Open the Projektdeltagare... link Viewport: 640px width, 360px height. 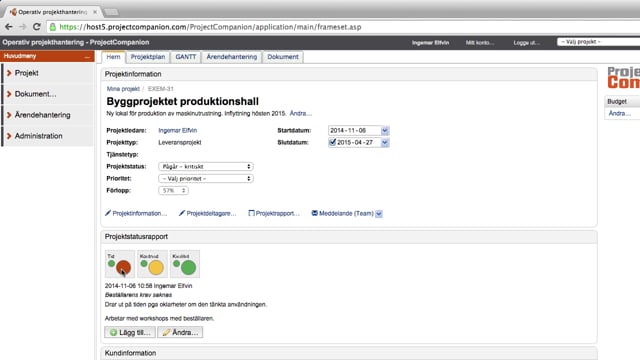(x=211, y=213)
